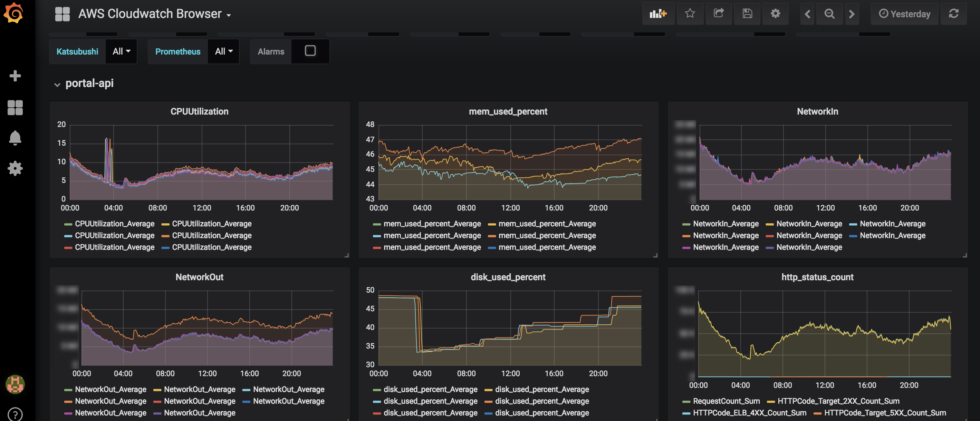
Task: Refresh the dashboard
Action: 953,14
